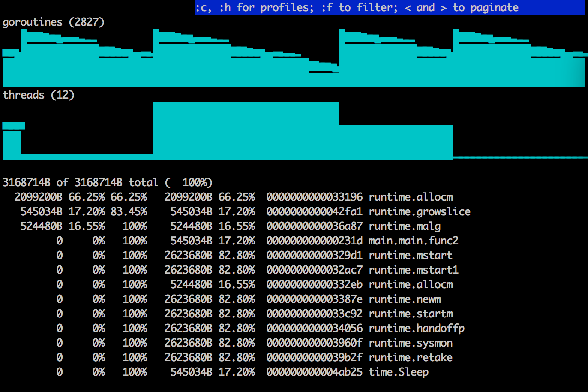Click "runtime.startm" function name

tap(411, 314)
